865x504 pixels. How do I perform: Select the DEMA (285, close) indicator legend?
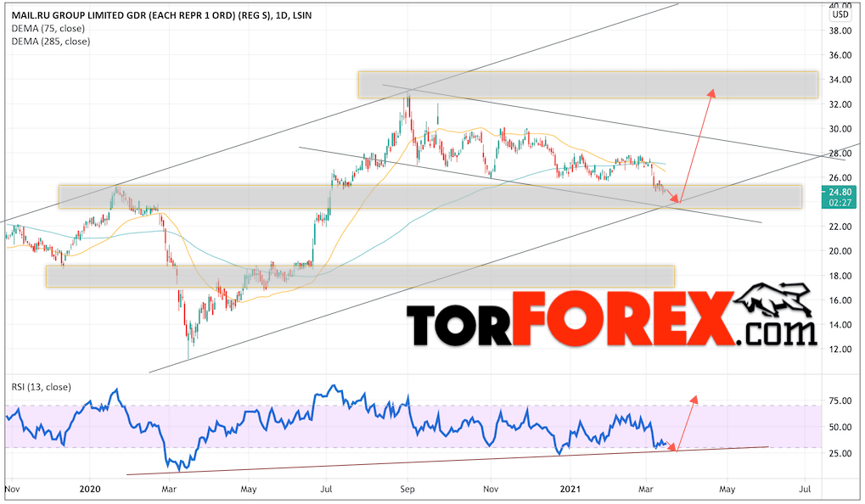tap(51, 42)
